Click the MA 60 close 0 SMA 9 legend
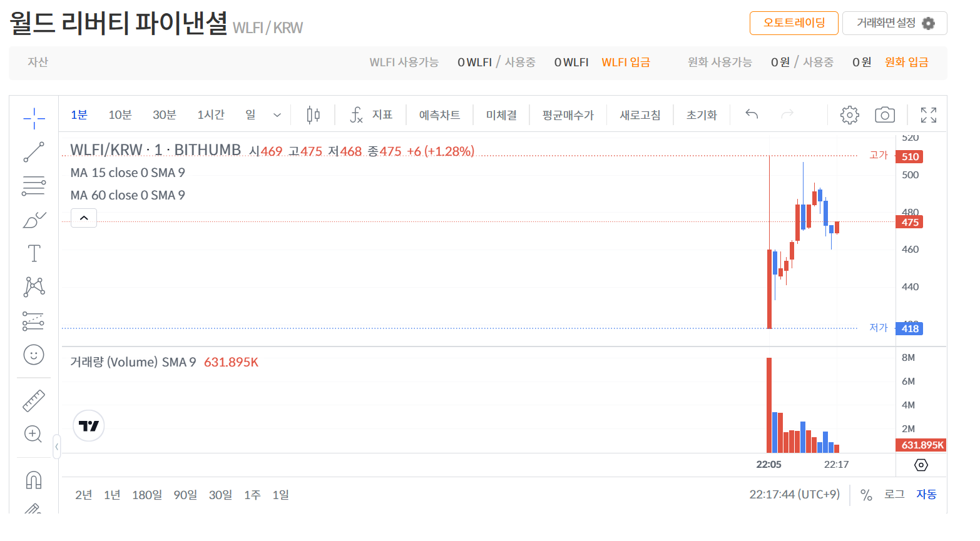 click(x=128, y=195)
